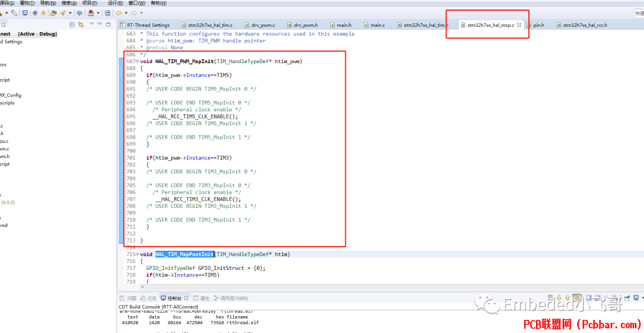Open dropdown next to the flashlight icon
The image size is (644, 333).
click(70, 13)
